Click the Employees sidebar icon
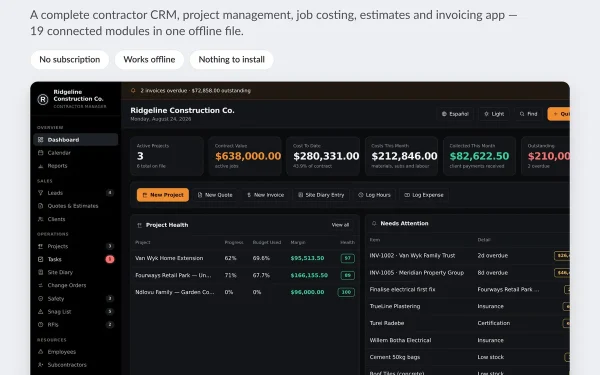Image resolution: width=600 pixels, height=375 pixels. (41, 352)
